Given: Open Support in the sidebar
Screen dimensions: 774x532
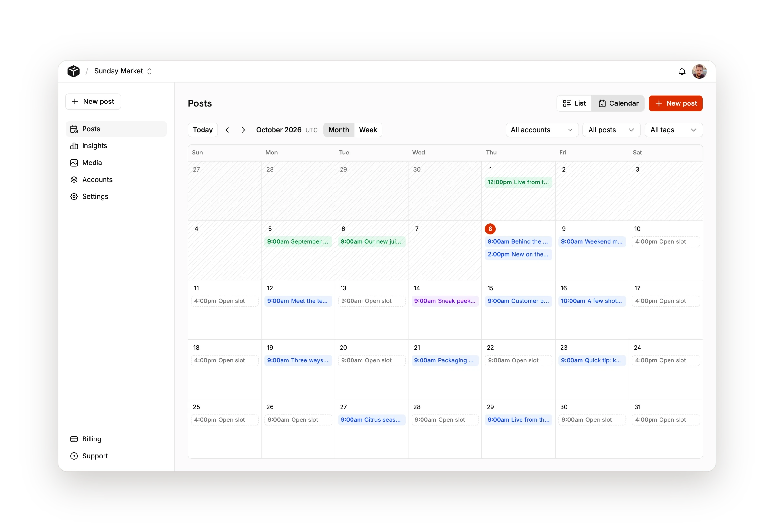Looking at the screenshot, I should 116,456.
